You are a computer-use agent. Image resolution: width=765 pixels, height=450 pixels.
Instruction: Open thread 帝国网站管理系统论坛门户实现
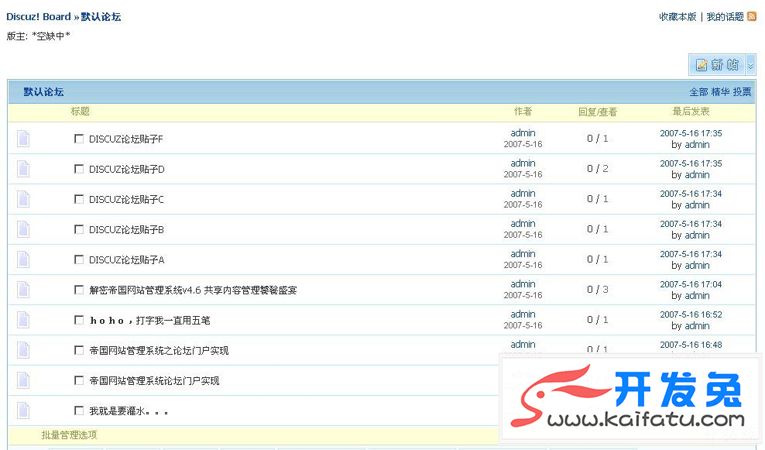pyautogui.click(x=154, y=381)
